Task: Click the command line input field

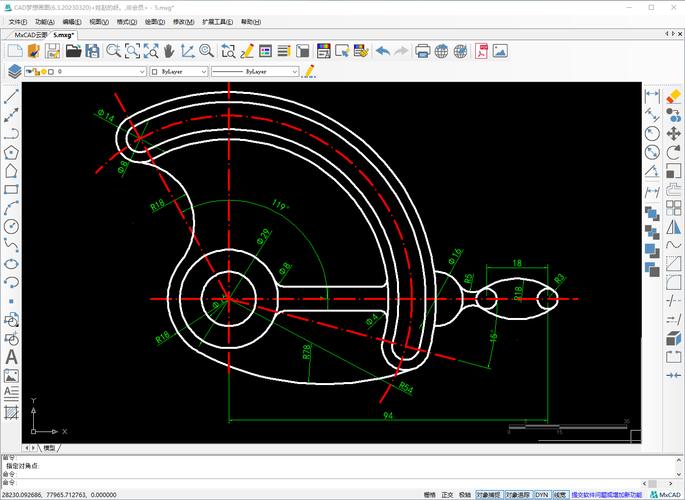Action: tap(328, 482)
